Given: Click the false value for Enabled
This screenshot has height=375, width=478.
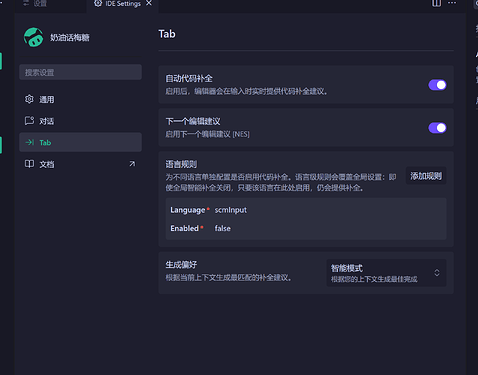Looking at the screenshot, I should [223, 228].
